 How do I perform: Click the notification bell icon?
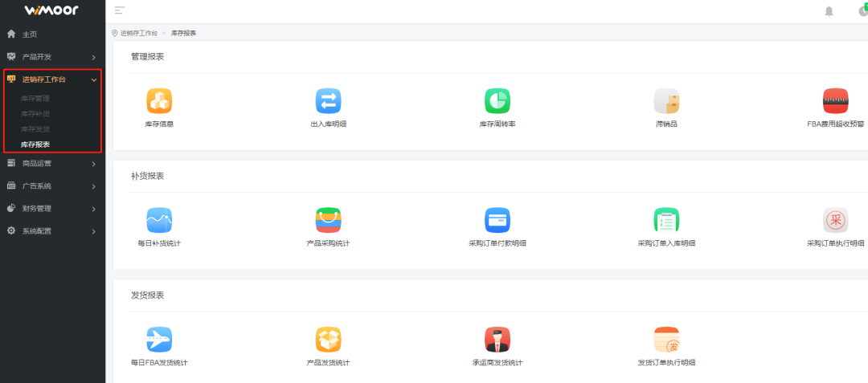click(x=829, y=11)
